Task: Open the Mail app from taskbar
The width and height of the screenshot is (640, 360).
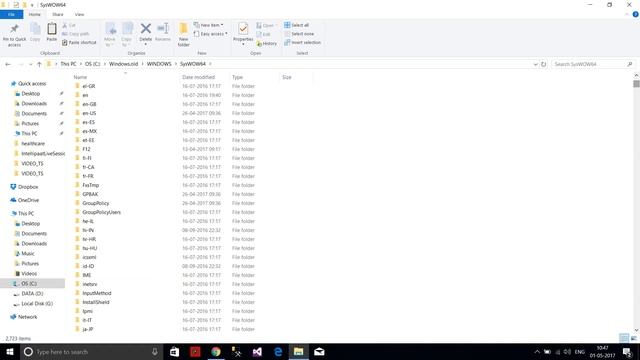Action: (319, 352)
